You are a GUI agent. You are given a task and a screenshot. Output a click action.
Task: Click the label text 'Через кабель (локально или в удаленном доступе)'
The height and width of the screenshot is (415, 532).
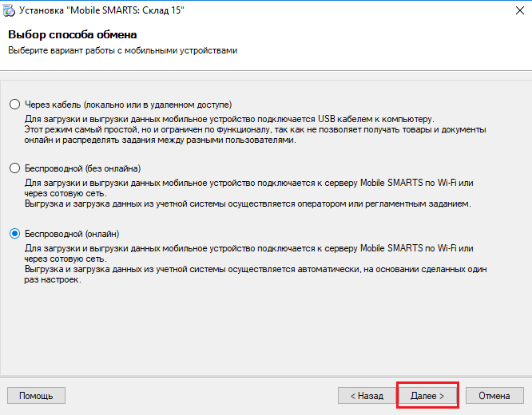pyautogui.click(x=129, y=105)
